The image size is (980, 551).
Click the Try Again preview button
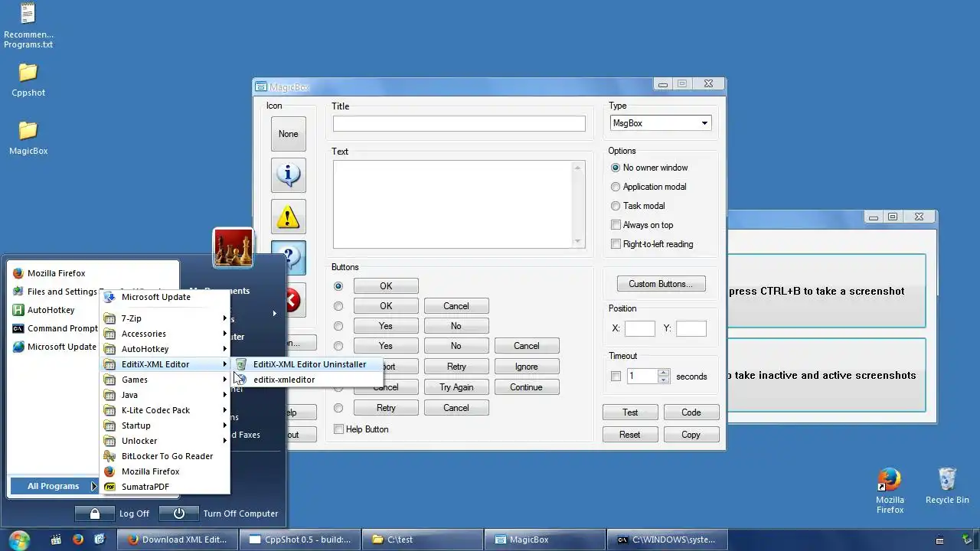point(456,387)
